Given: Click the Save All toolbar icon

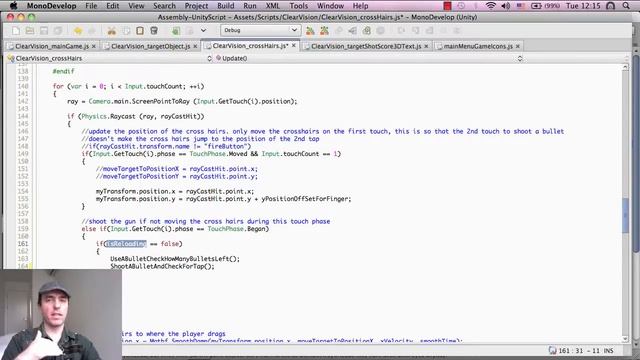Looking at the screenshot, I should 58,31.
